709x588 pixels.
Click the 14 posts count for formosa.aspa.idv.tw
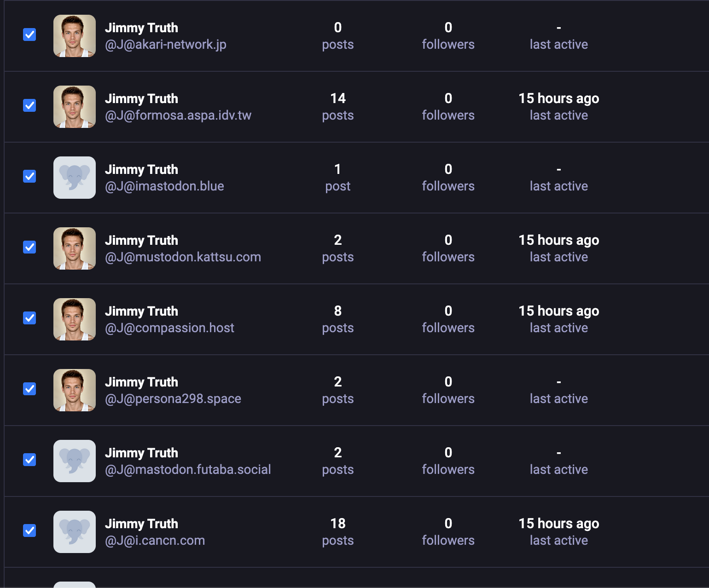point(337,106)
